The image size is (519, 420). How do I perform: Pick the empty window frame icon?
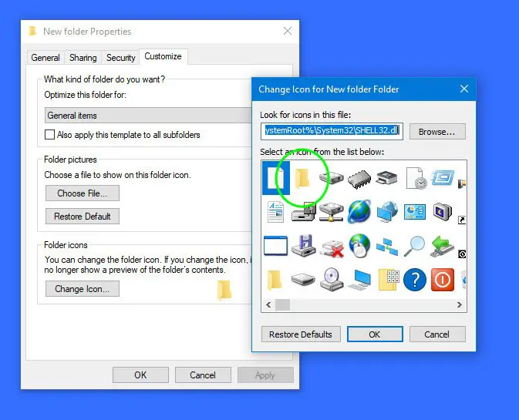pyautogui.click(x=275, y=246)
